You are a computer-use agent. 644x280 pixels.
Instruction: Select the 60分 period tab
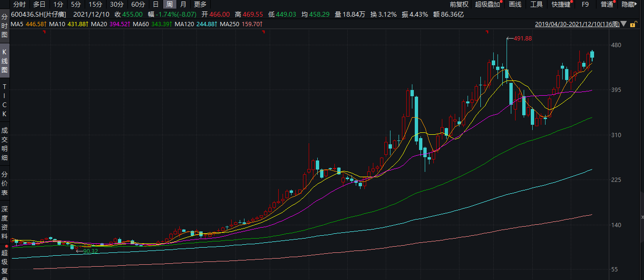138,4
